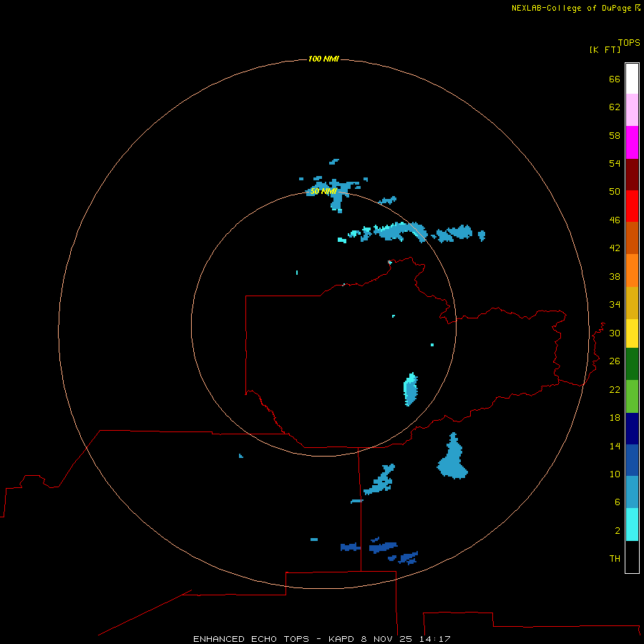The width and height of the screenshot is (644, 644).
Task: Click the legend value 30
Action: (615, 333)
